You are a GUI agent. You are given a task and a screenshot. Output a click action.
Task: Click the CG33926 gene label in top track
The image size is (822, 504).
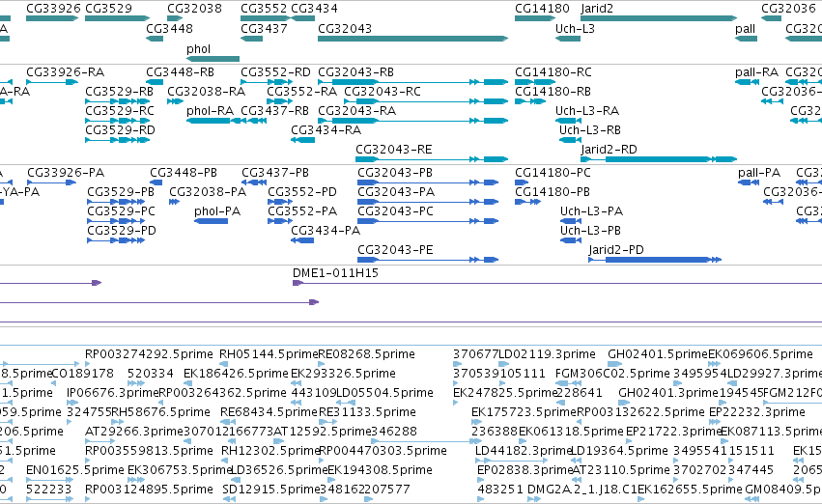coord(53,9)
